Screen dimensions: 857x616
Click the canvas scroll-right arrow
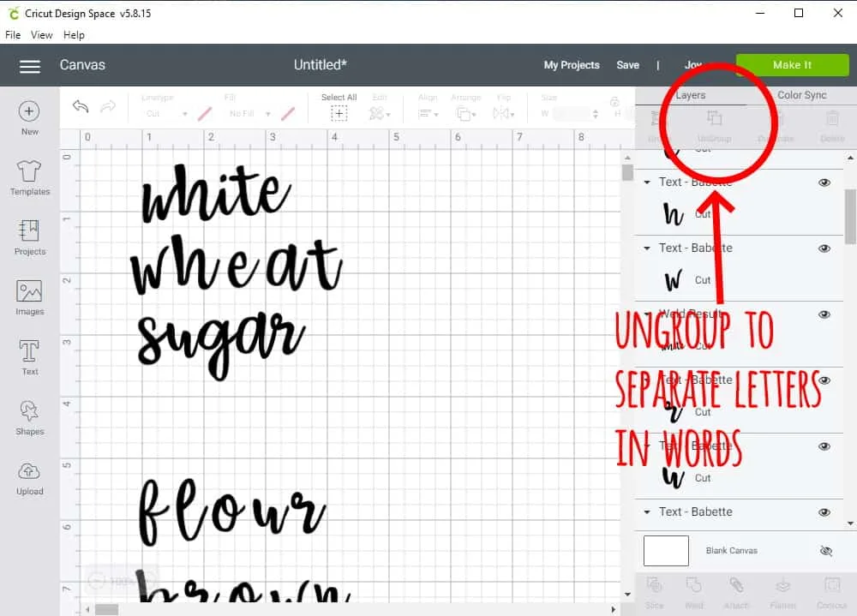[614, 609]
